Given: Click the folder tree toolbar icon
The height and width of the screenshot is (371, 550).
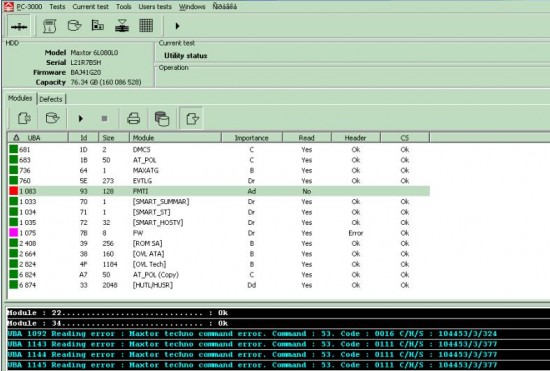Looking at the screenshot, I should 98,25.
